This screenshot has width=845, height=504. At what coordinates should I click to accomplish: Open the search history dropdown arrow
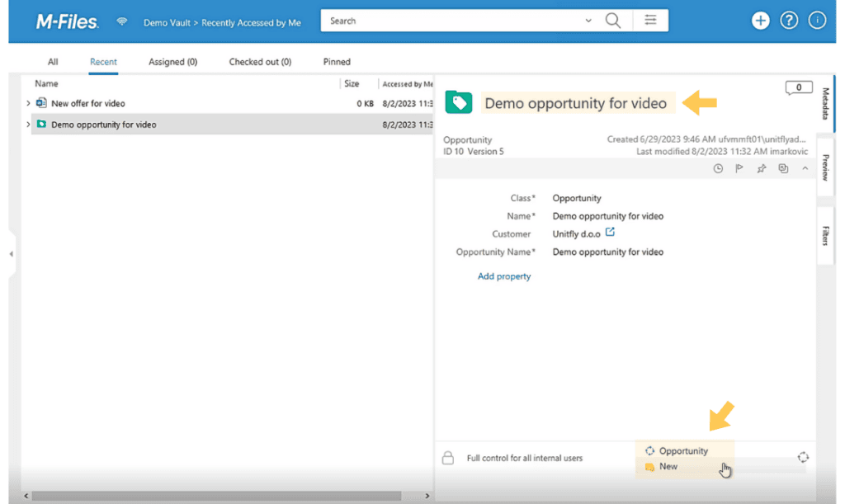pyautogui.click(x=588, y=21)
